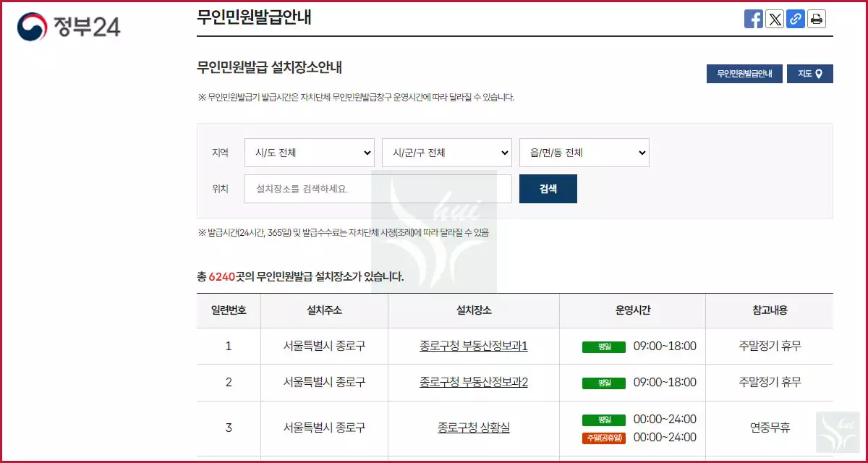The width and height of the screenshot is (868, 463).
Task: Open the 종로구청 부동산정보과2 link
Action: point(473,383)
